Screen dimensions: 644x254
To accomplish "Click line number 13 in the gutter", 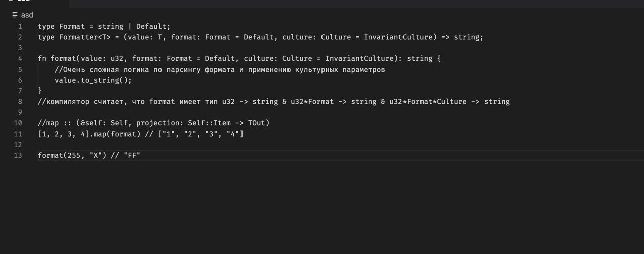I will point(18,155).
